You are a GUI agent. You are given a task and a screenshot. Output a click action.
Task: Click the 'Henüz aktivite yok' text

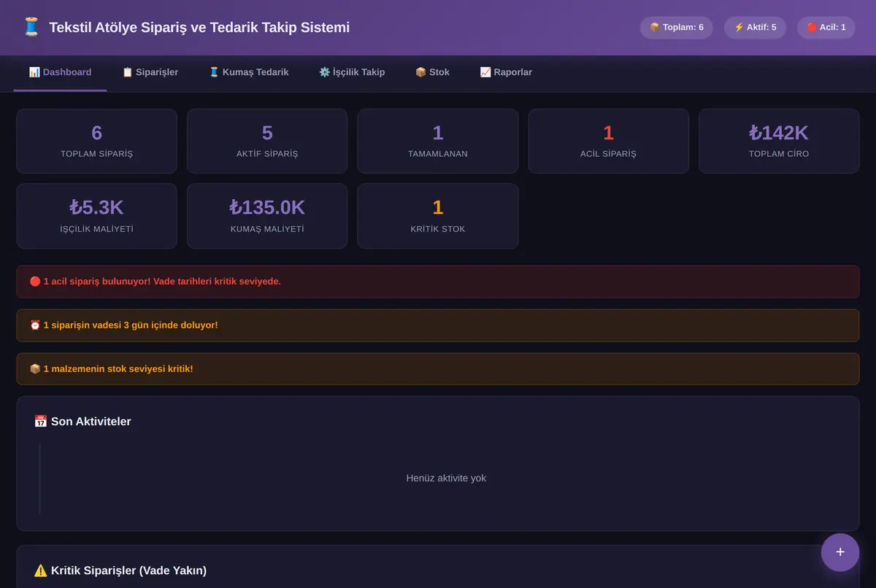coord(446,479)
